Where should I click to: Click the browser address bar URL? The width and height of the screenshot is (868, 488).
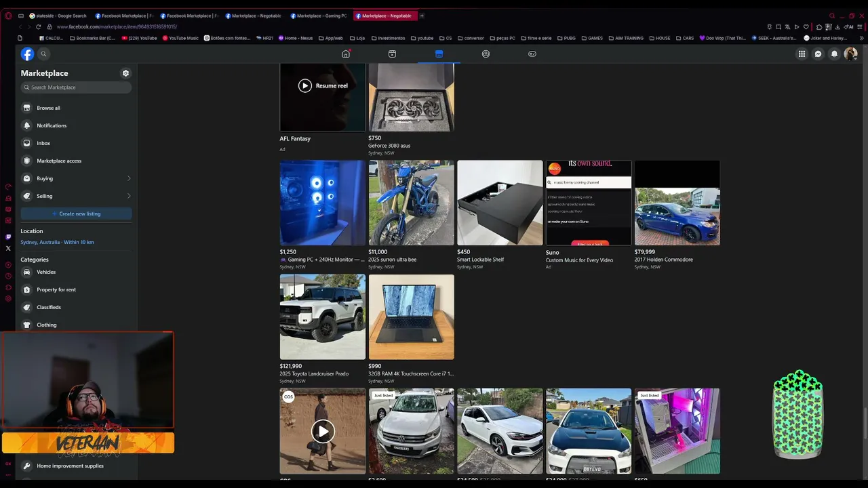point(117,27)
